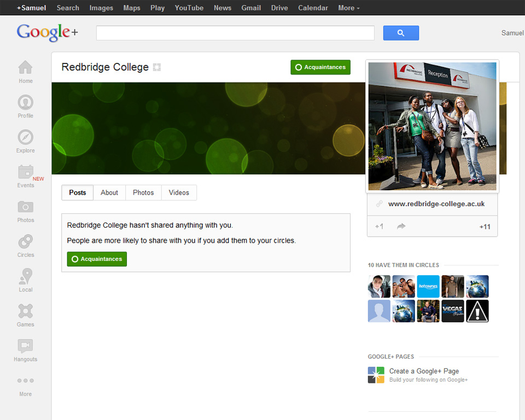The height and width of the screenshot is (420, 525).
Task: Open Local from the sidebar
Action: coord(25,277)
